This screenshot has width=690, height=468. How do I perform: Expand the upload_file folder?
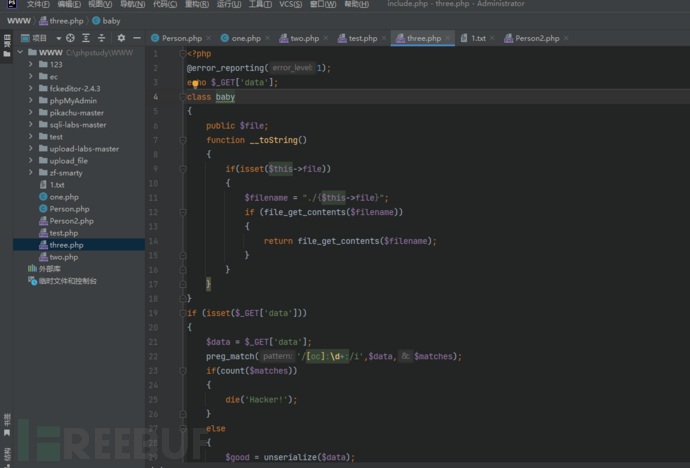click(31, 161)
